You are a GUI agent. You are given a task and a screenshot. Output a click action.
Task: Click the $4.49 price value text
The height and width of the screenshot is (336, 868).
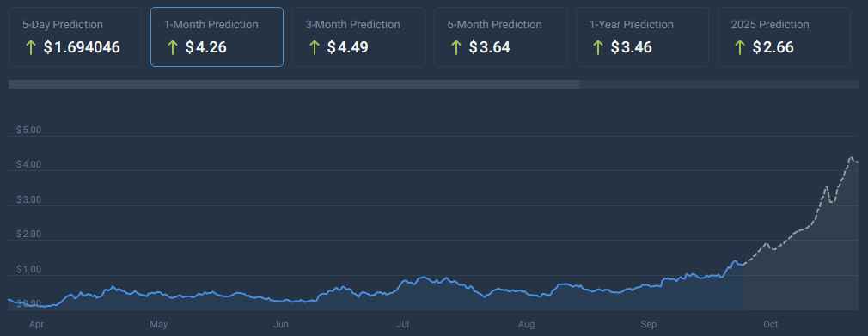pyautogui.click(x=348, y=47)
